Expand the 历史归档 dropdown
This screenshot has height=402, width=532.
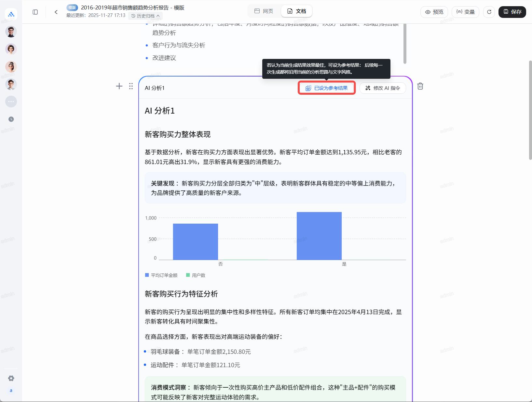[145, 16]
